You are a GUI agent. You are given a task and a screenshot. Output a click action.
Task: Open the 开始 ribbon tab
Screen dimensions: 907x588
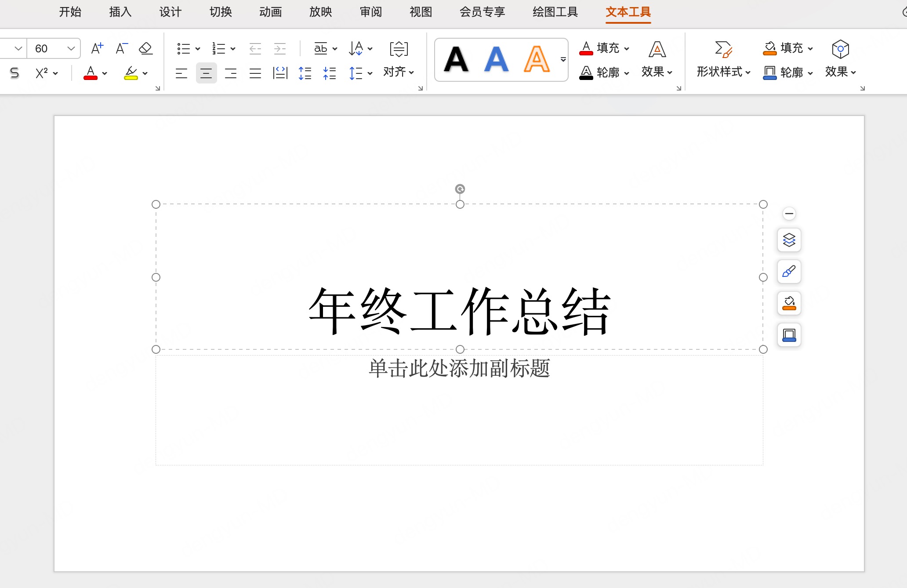coord(70,12)
